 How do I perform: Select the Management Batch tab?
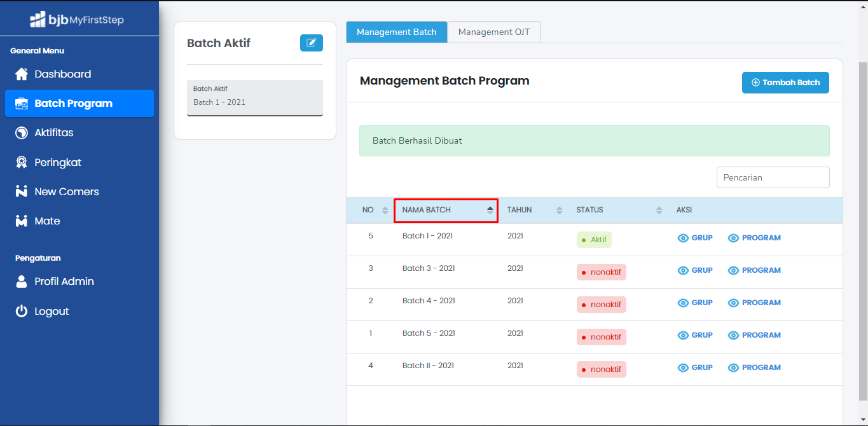(397, 32)
